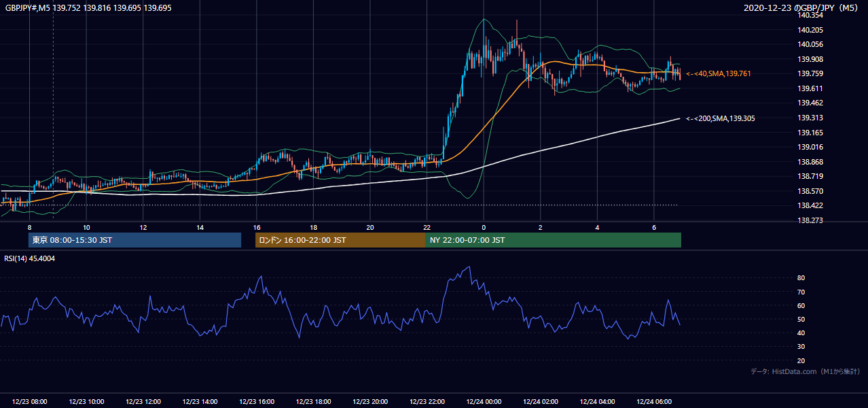Click the 12/24 06:00 time label

[x=653, y=402]
